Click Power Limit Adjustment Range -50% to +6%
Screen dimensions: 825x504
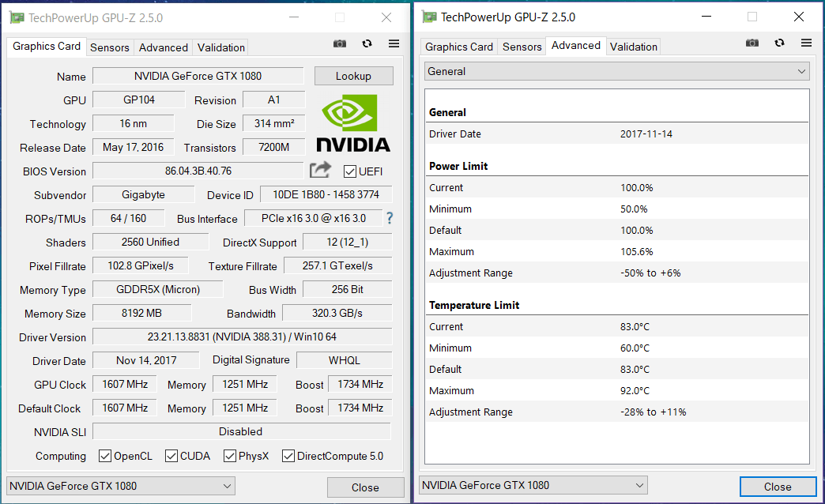(650, 273)
